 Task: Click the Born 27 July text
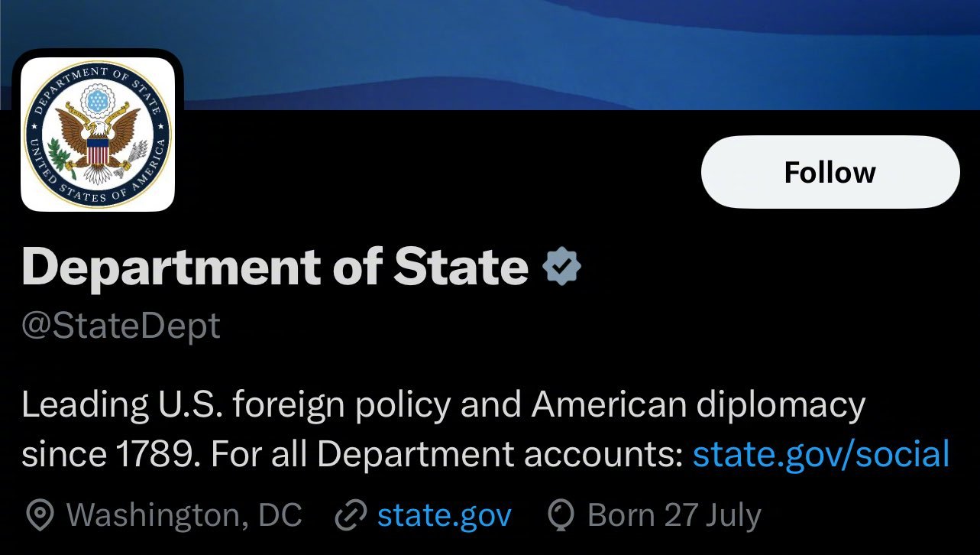coord(674,515)
